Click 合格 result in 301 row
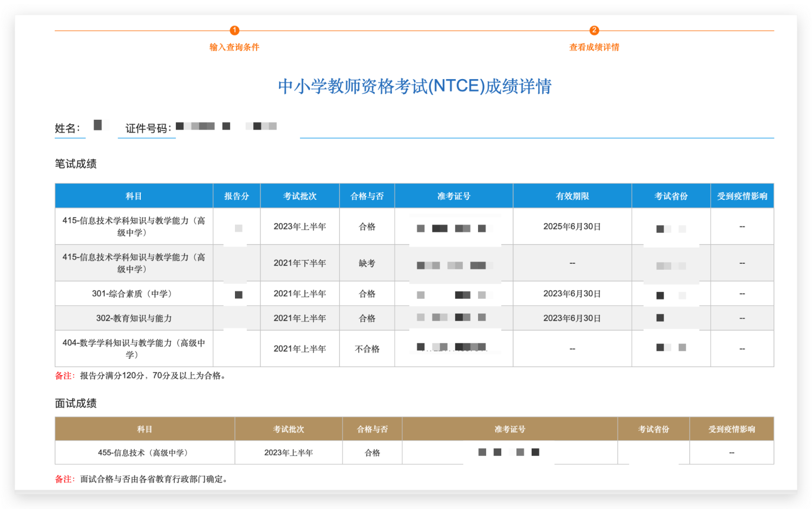 pos(367,293)
